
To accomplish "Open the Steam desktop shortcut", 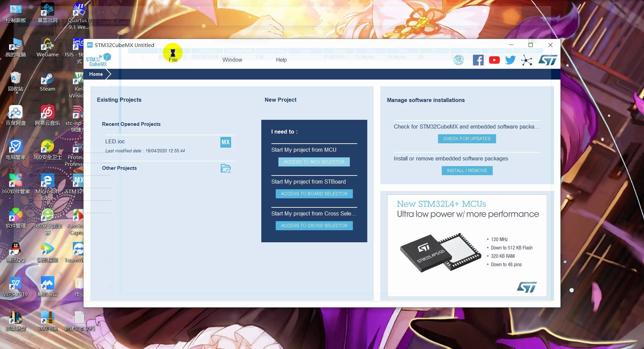I will [x=47, y=82].
